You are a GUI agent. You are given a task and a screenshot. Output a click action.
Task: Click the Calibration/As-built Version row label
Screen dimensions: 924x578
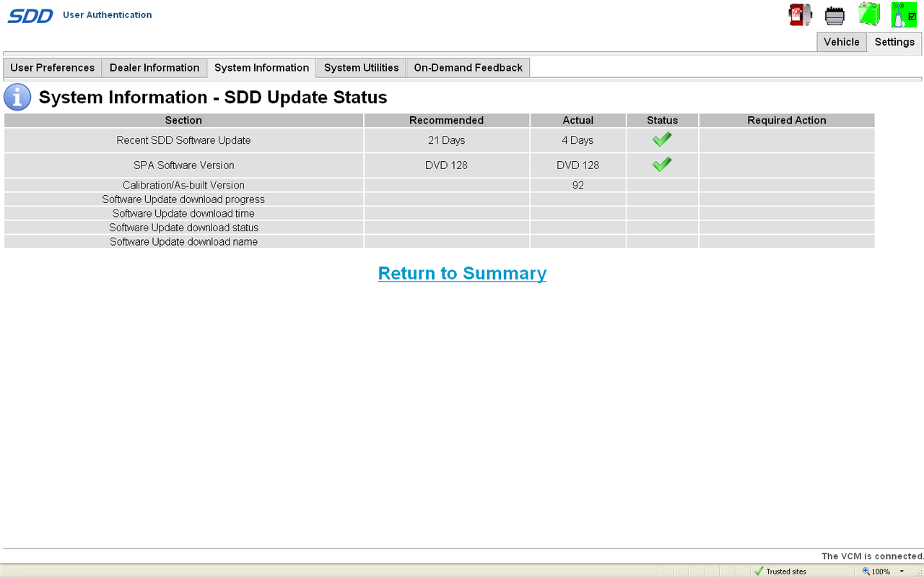[183, 185]
